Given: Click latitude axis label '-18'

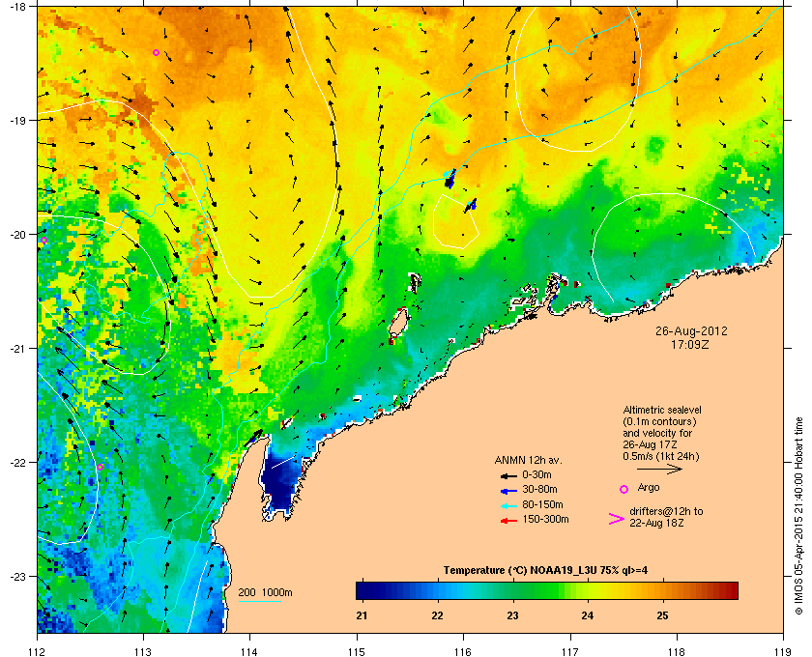Looking at the screenshot, I should coord(17,7).
